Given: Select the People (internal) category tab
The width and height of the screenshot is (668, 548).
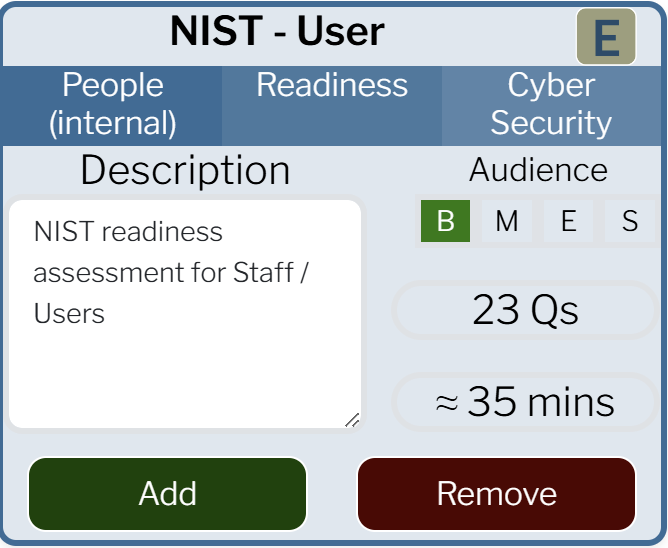Looking at the screenshot, I should [112, 104].
